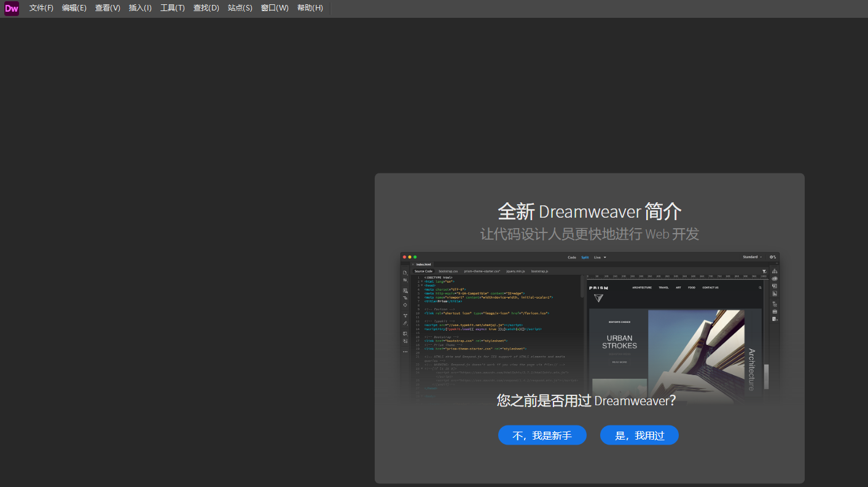Click the settings gear beside Standard workspace
This screenshot has height=487, width=868.
[772, 257]
